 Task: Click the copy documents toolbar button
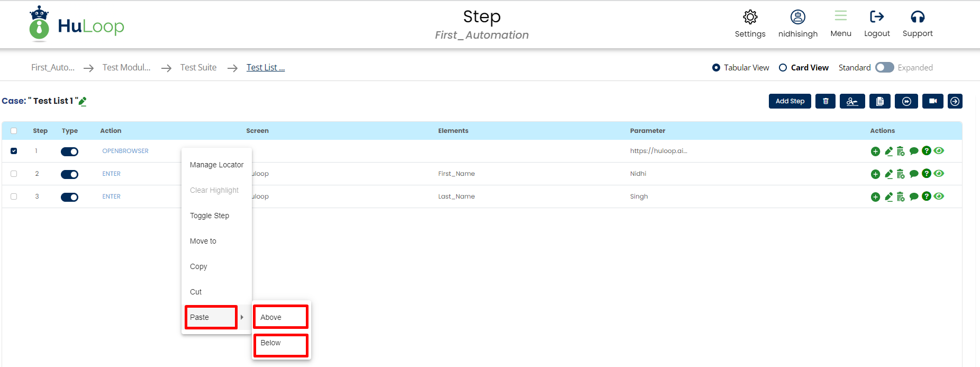879,101
